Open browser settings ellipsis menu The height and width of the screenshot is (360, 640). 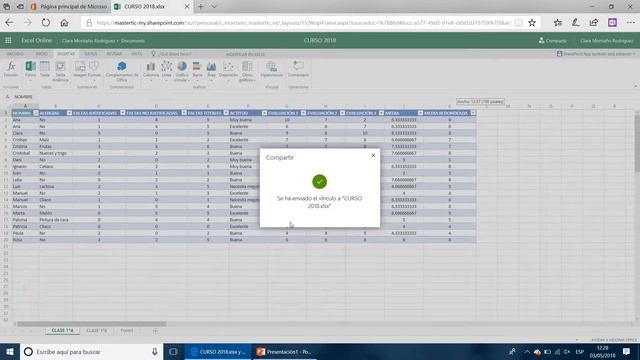(631, 23)
